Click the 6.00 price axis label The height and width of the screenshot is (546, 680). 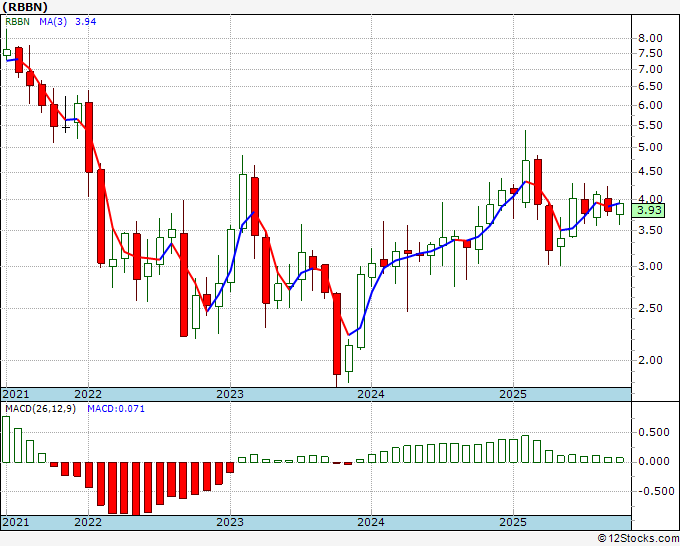click(x=650, y=105)
